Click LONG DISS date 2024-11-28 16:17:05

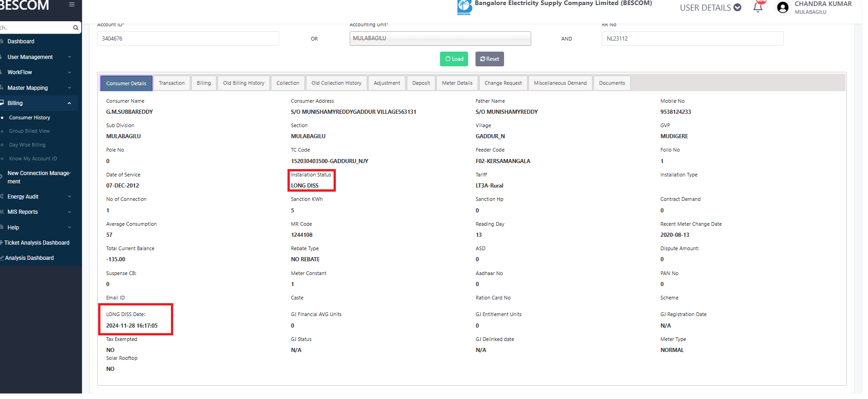pyautogui.click(x=132, y=326)
